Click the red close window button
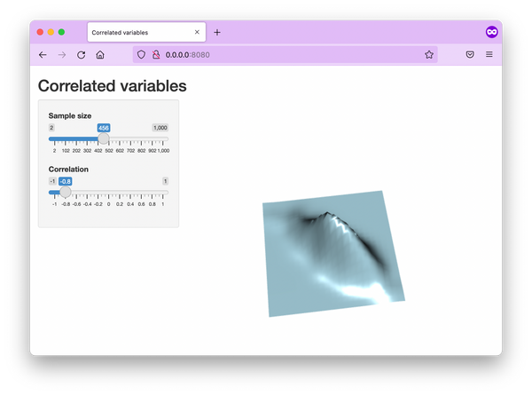Image resolution: width=532 pixels, height=395 pixels. pyautogui.click(x=40, y=32)
